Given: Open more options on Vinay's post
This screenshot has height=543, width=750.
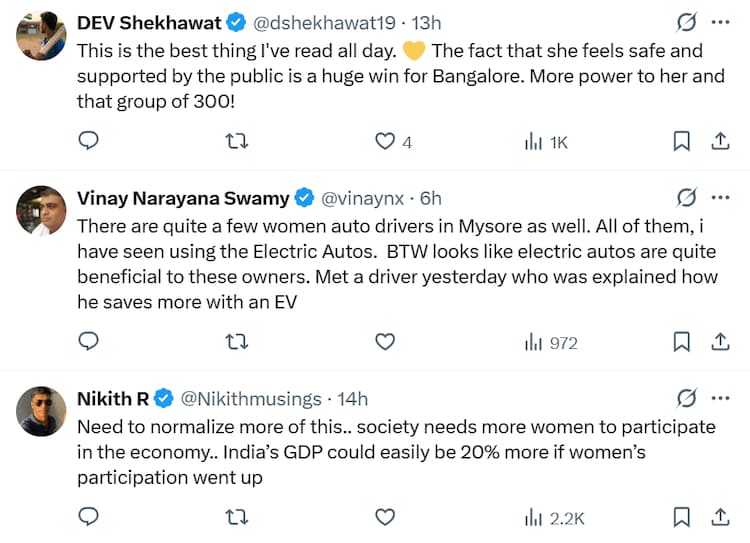Looking at the screenshot, I should click(x=720, y=197).
